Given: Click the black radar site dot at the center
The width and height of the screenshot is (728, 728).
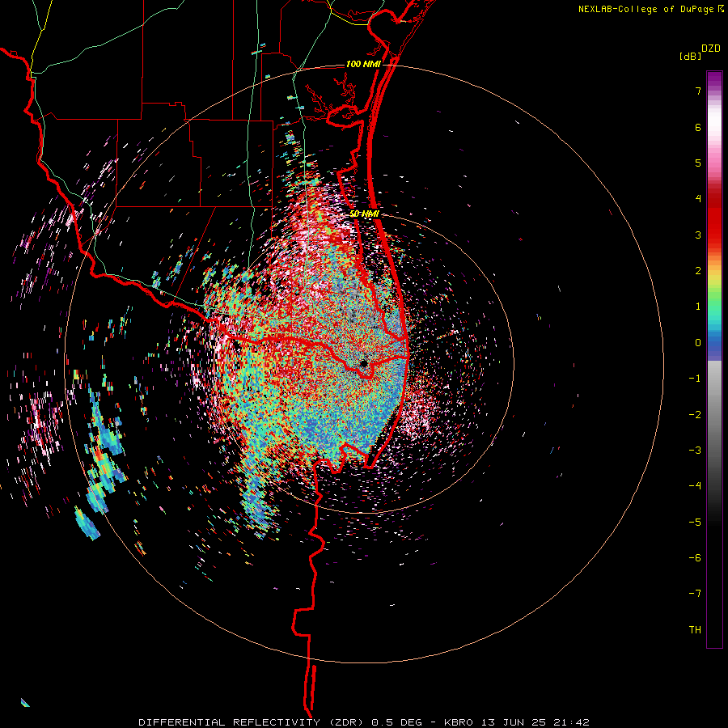Looking at the screenshot, I should coord(364,363).
